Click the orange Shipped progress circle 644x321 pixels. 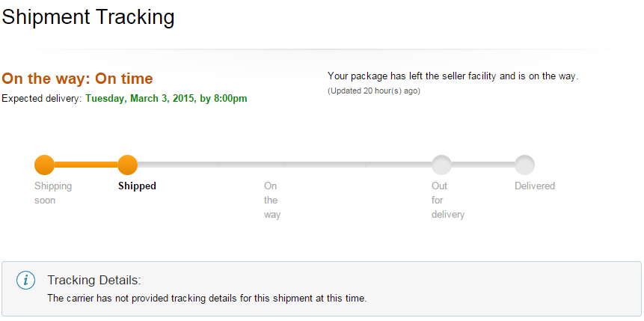[127, 165]
